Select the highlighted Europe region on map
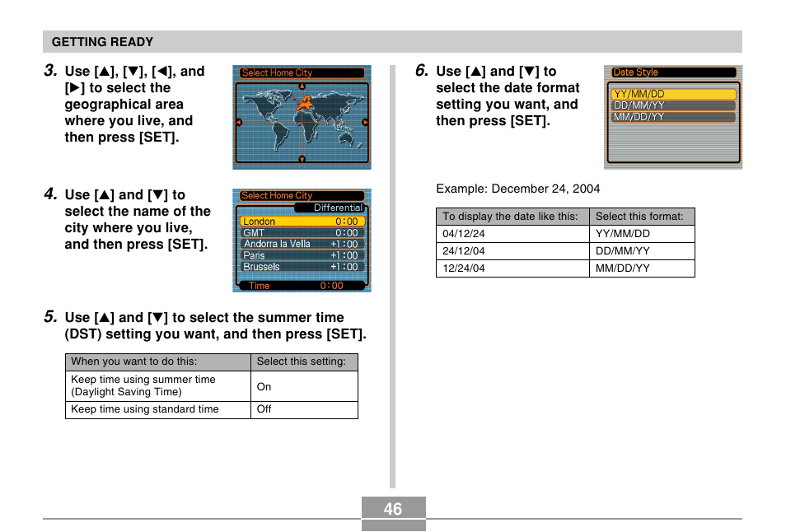 304,105
